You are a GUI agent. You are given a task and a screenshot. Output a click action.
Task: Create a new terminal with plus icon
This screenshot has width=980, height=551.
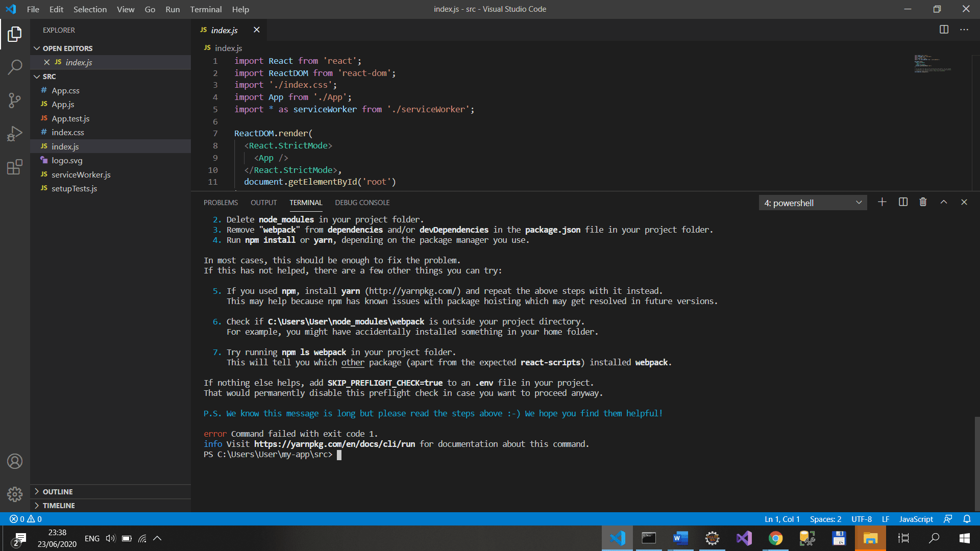[882, 202]
